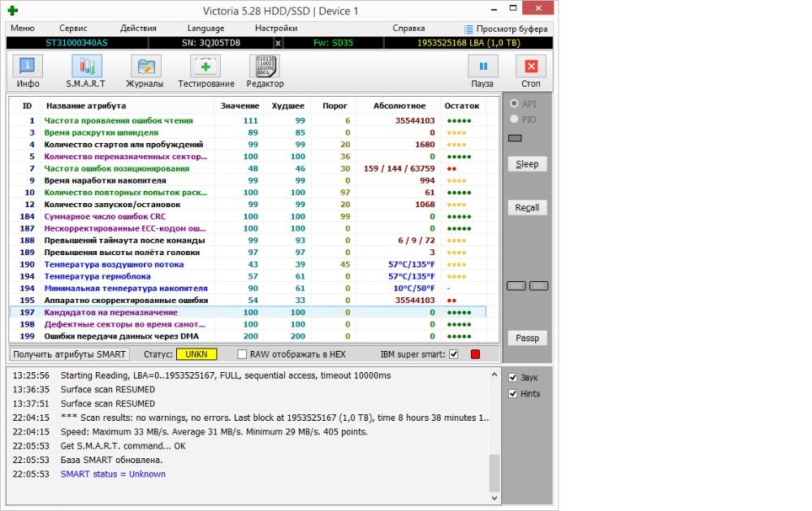Viewport: 812px width, 511px height.
Task: Click the Просмотр буфера list icon
Action: [x=469, y=29]
